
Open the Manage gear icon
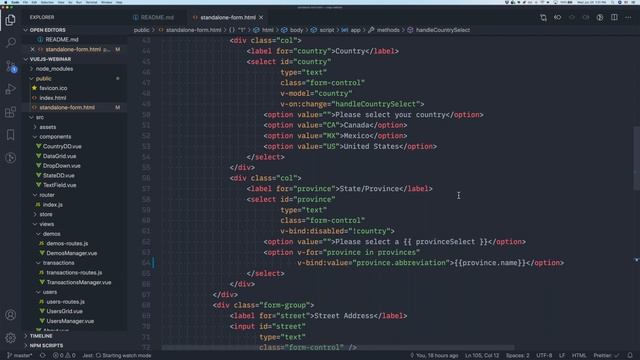pos(11,338)
